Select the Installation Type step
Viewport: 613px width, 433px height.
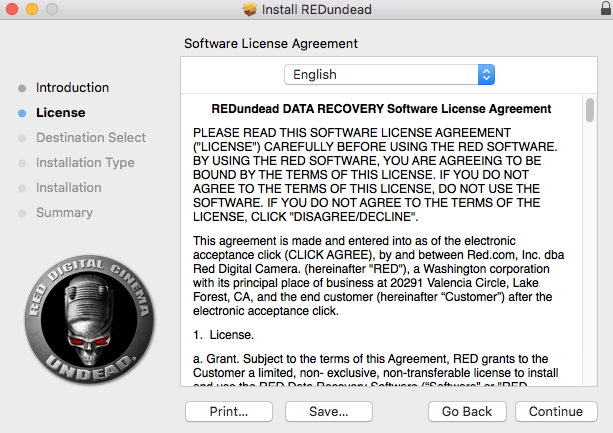(x=85, y=163)
